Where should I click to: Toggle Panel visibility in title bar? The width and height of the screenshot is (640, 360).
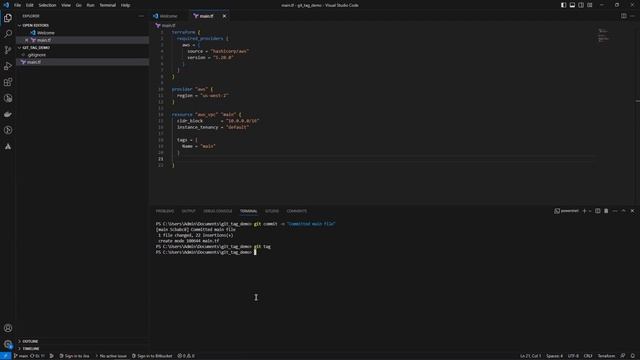pyautogui.click(x=572, y=5)
